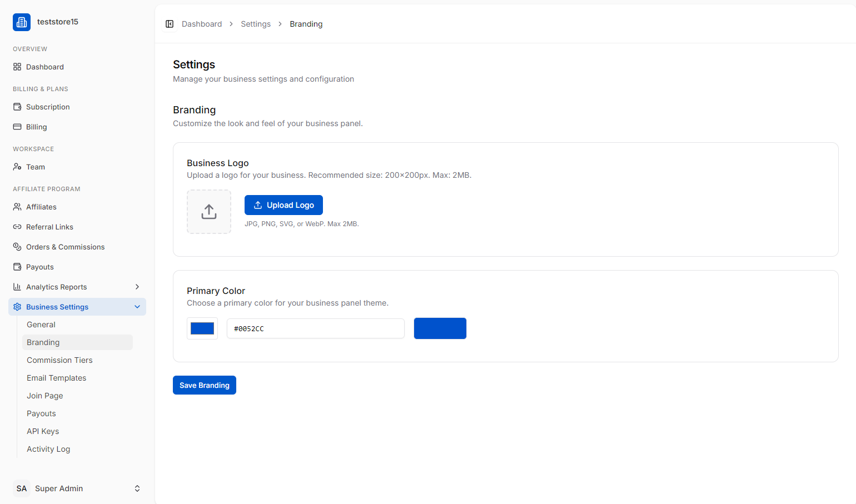Open the Referral Links menu item

click(77, 227)
